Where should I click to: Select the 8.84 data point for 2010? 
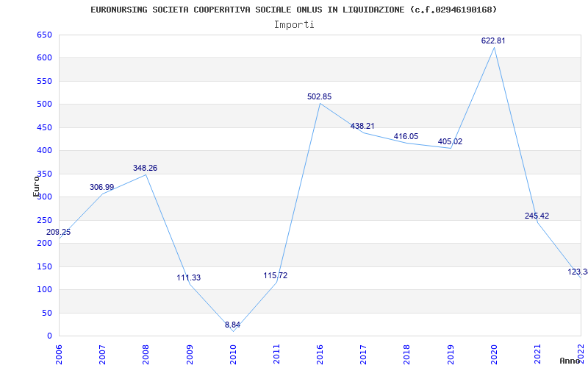click(232, 325)
